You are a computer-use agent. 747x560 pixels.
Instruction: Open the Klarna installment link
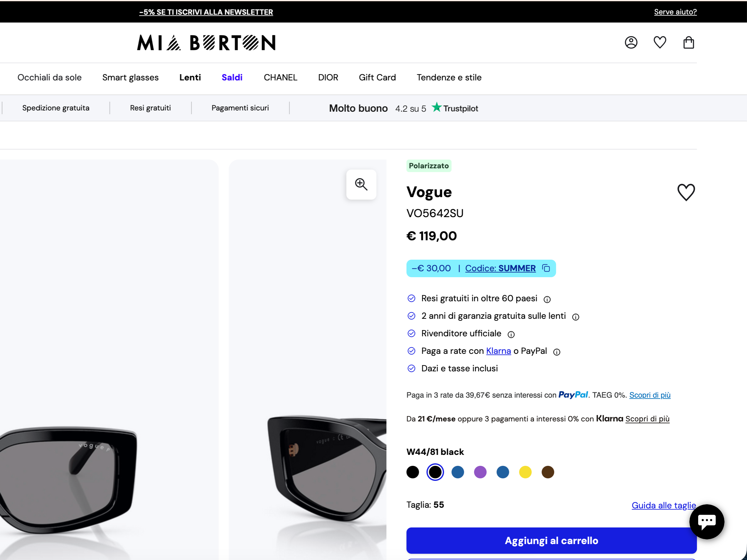click(498, 351)
